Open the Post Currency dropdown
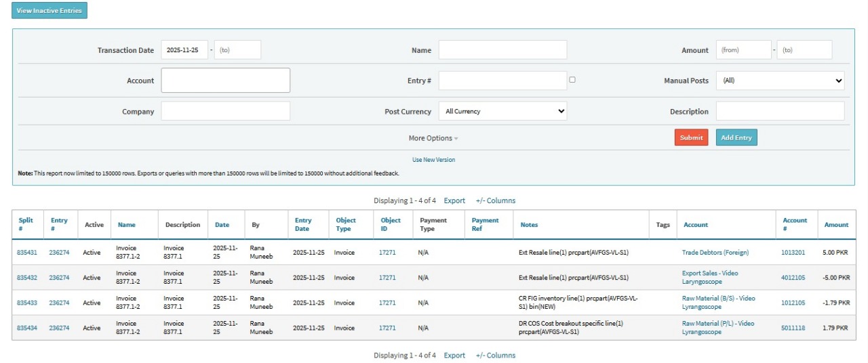The height and width of the screenshot is (363, 868). coord(502,111)
